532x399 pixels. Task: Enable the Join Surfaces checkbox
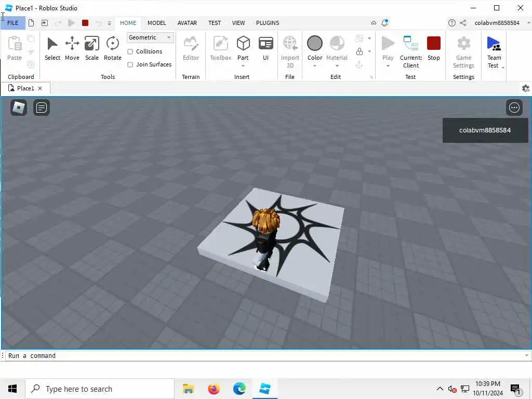click(x=130, y=64)
